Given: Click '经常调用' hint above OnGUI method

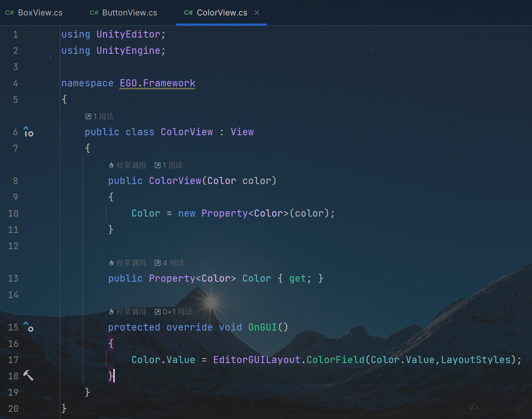Looking at the screenshot, I should 128,312.
